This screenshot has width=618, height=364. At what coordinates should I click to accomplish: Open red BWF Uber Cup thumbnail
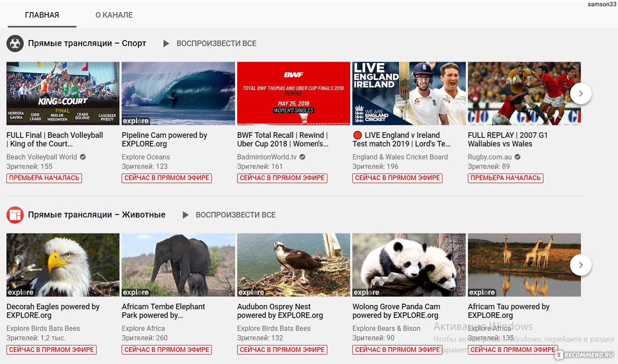294,93
